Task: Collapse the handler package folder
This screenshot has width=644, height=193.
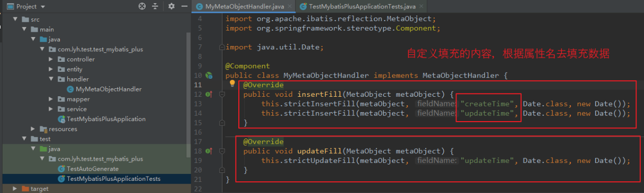Action: [51, 79]
